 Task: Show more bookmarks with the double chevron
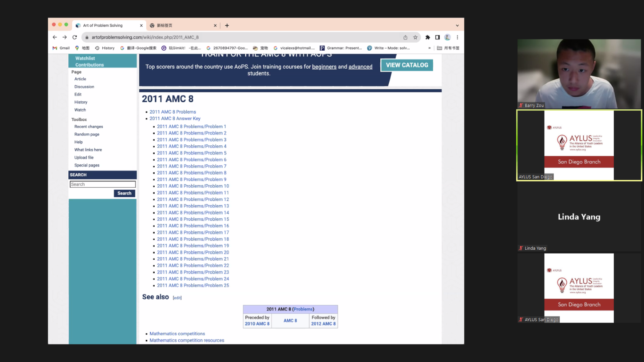click(429, 48)
